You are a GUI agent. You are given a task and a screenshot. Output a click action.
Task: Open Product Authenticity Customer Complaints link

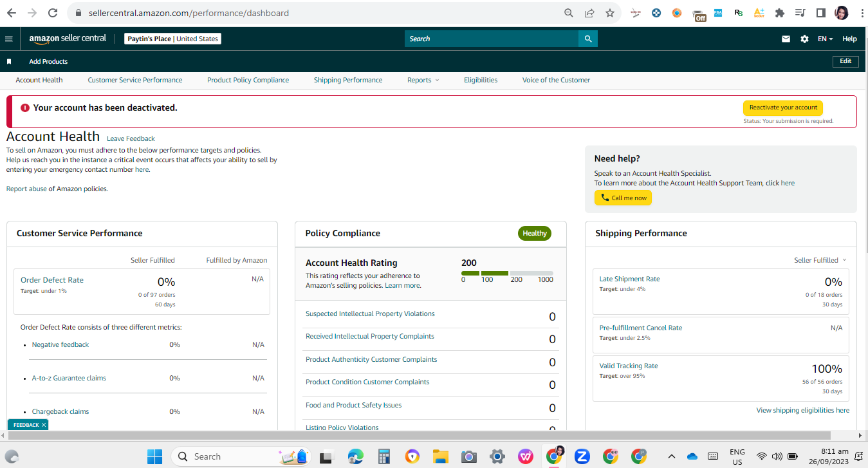(x=371, y=359)
